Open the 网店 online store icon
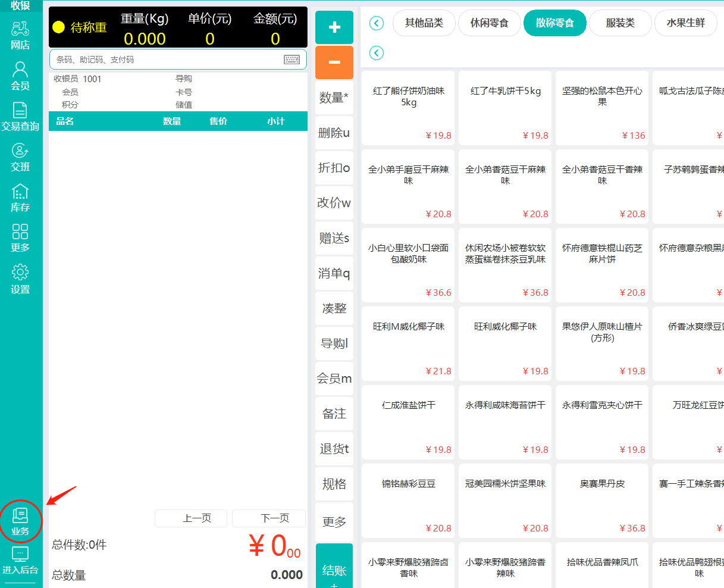 click(20, 35)
